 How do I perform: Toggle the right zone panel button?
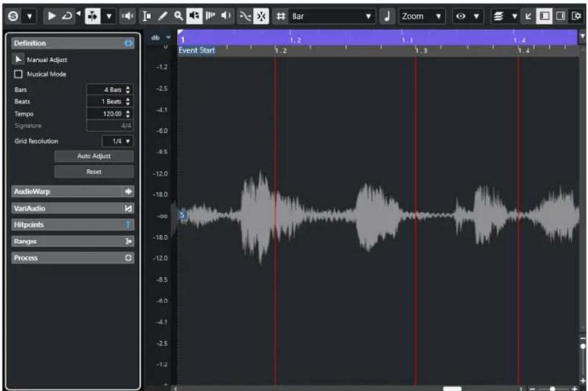click(x=560, y=16)
